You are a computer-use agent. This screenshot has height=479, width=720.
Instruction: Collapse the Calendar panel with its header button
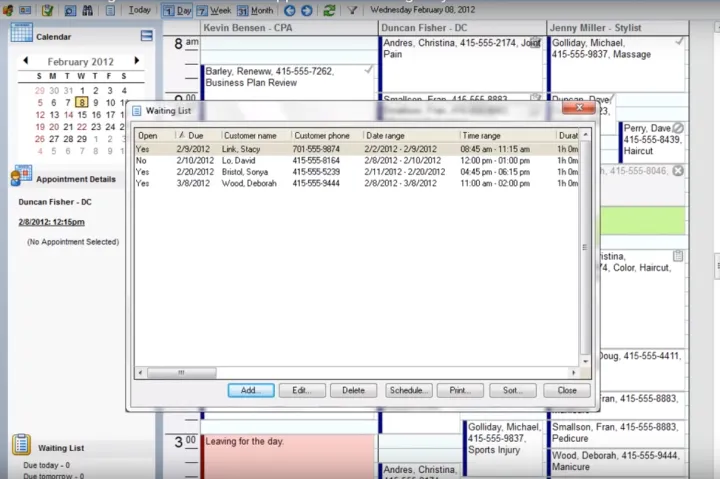coord(147,36)
